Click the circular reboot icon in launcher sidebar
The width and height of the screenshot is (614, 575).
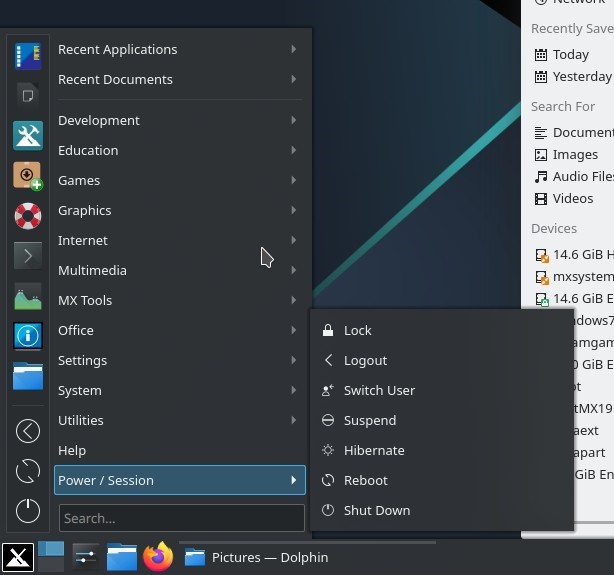click(x=28, y=470)
